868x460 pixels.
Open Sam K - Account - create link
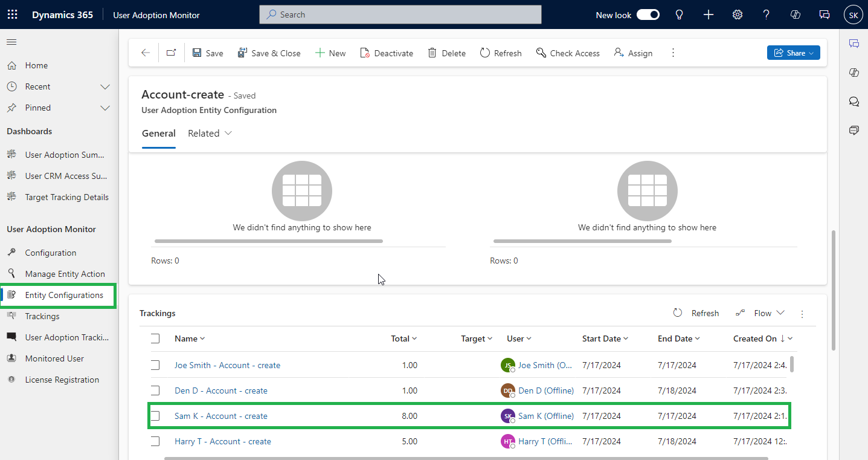(221, 416)
